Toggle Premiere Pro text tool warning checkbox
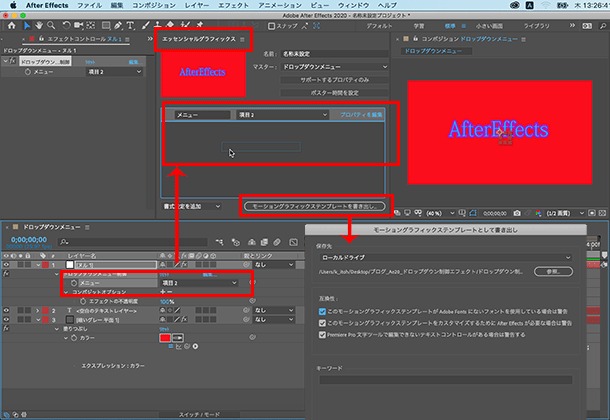 point(322,335)
